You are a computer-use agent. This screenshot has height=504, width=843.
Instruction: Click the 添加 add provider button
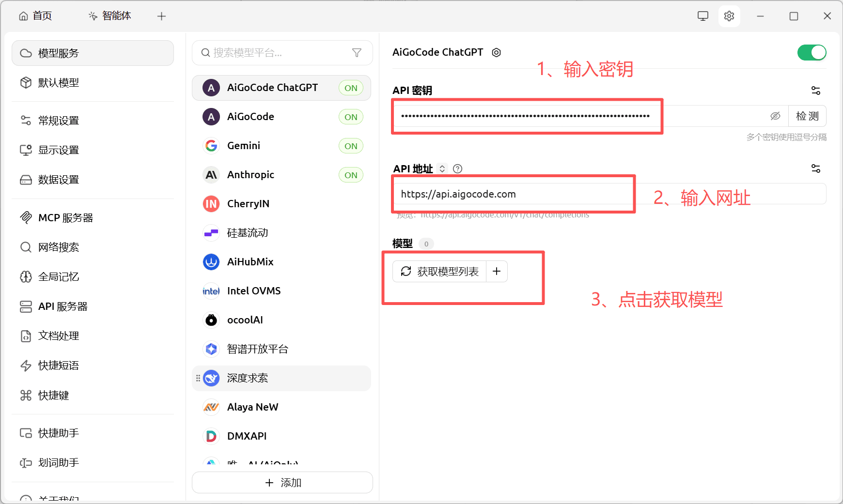pyautogui.click(x=282, y=483)
